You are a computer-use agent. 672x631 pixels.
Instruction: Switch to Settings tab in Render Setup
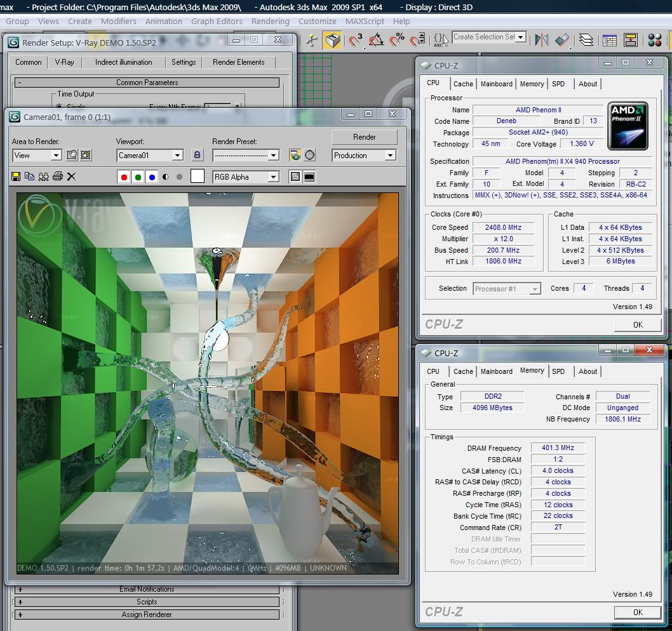pyautogui.click(x=184, y=62)
